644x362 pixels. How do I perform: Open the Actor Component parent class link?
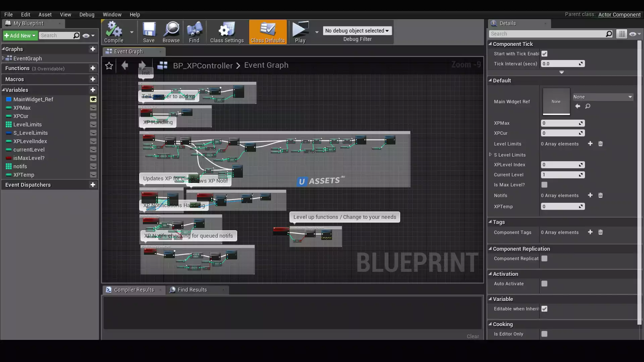pos(619,14)
